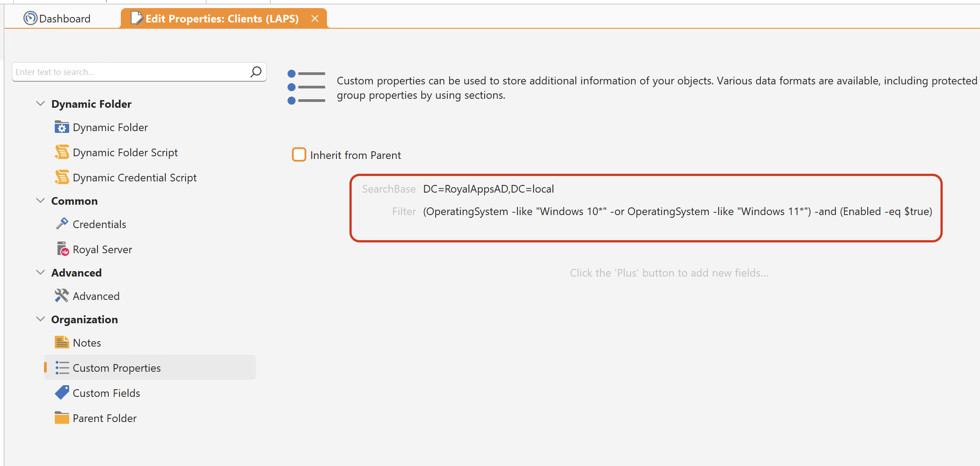980x466 pixels.
Task: Enable the Inherit from Parent checkbox
Action: 299,155
